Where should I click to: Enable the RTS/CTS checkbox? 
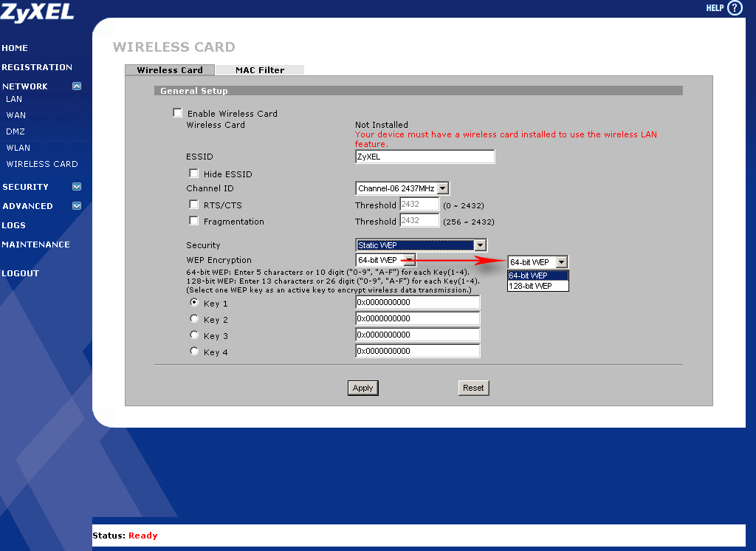point(193,204)
